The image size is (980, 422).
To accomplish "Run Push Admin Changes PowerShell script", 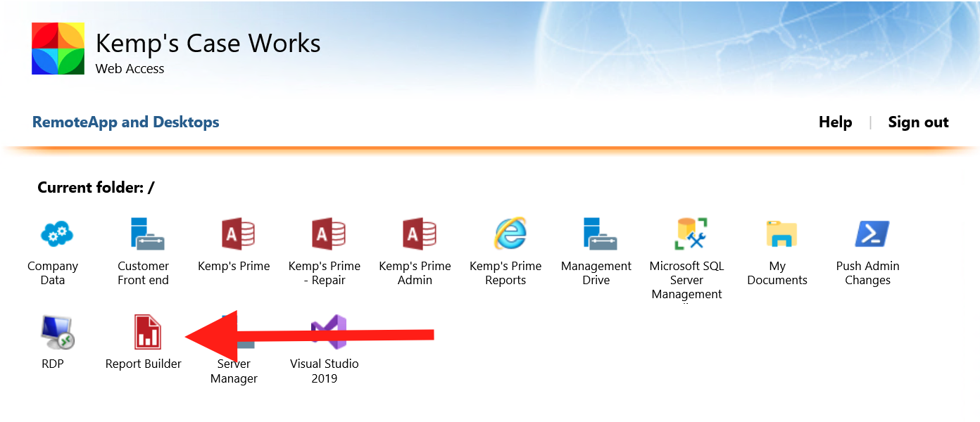I will coord(867,235).
